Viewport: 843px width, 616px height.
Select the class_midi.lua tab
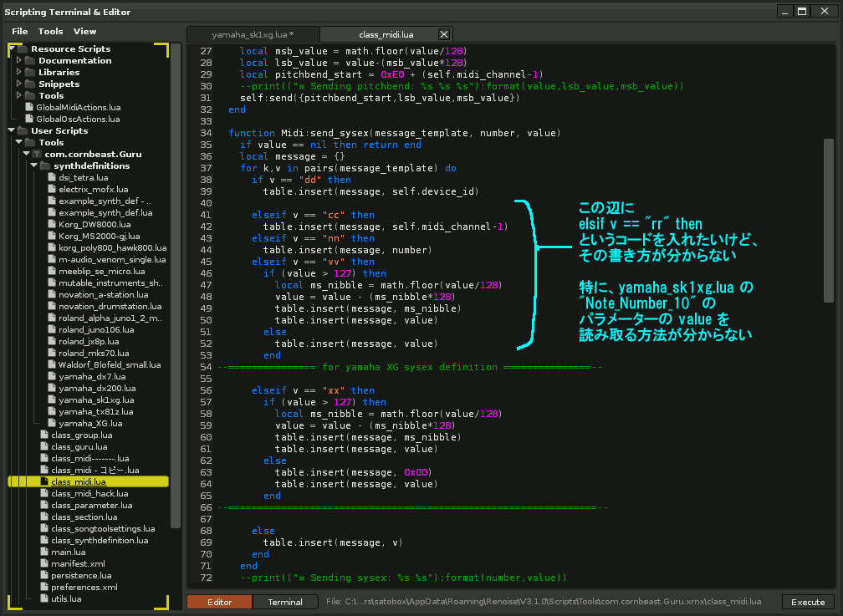386,34
